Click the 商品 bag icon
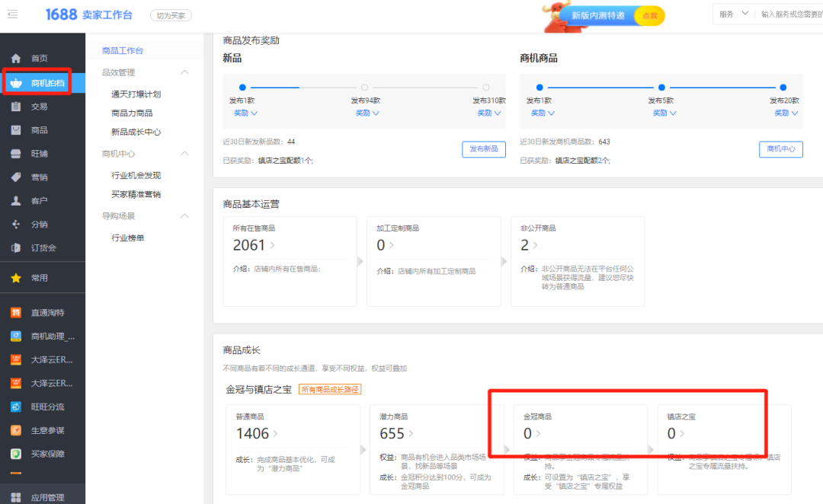Screen dimensions: 823x504 16,130
